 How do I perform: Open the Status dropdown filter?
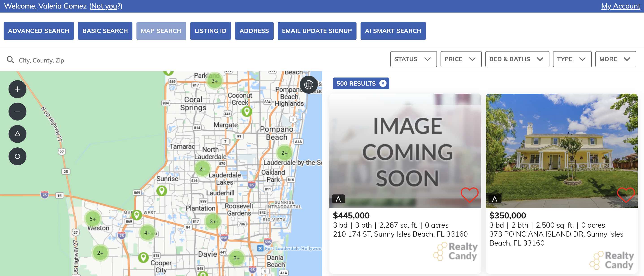[x=413, y=59]
